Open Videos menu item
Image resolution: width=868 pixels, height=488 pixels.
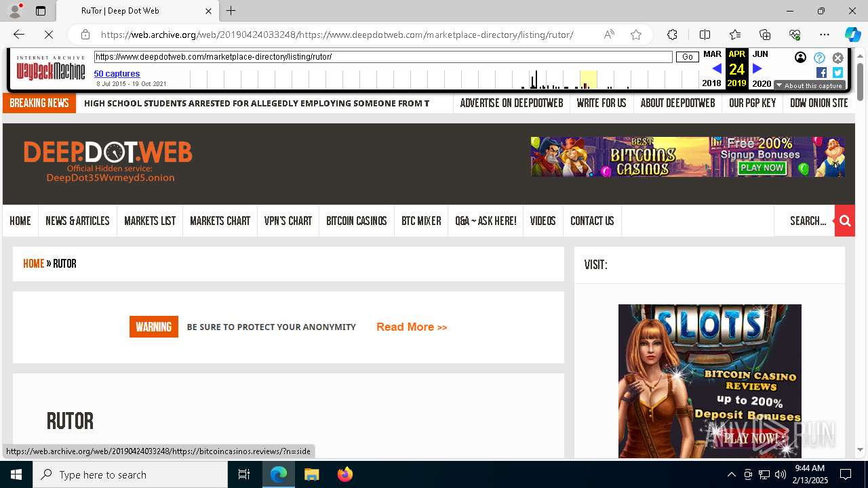pos(542,221)
